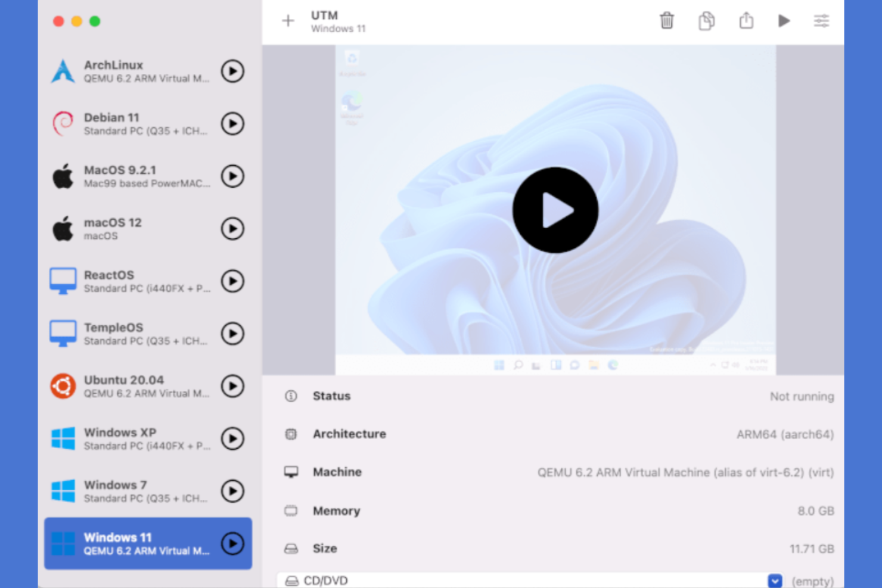Click the plus icon to add a VM
882x588 pixels.
click(x=288, y=21)
